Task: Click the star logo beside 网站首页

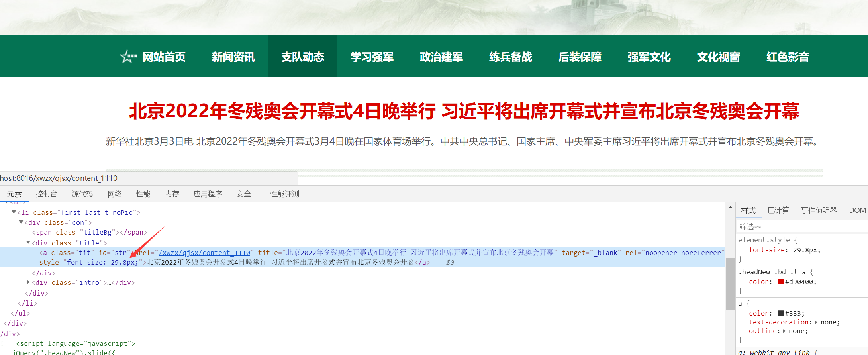Action: coord(128,57)
